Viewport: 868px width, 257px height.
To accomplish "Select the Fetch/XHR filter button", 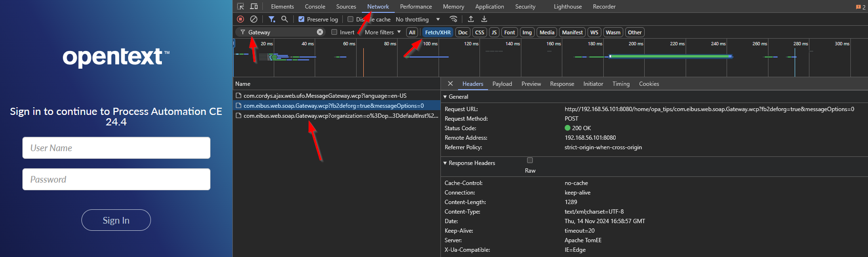I will click(438, 32).
